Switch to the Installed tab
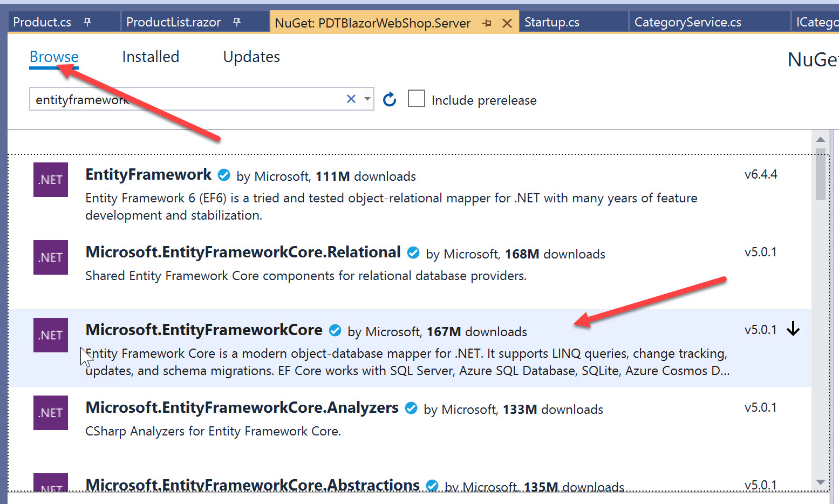Viewport: 839px width, 504px height. click(151, 57)
